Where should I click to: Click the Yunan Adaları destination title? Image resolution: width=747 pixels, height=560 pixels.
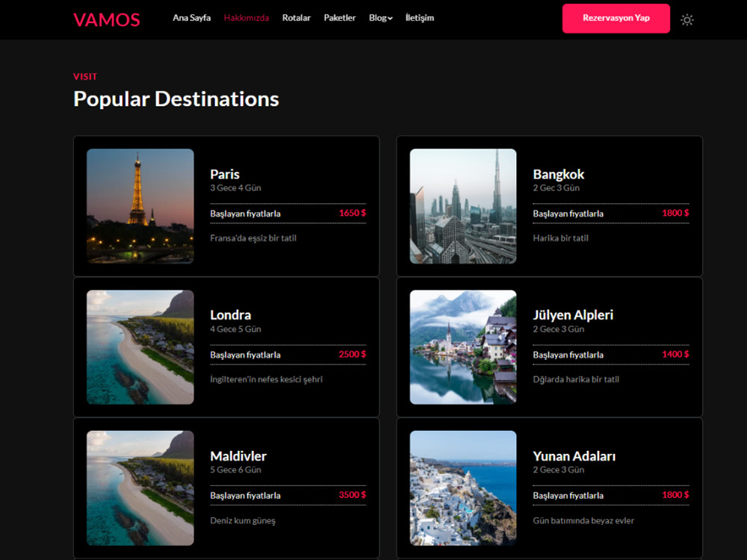tap(574, 455)
